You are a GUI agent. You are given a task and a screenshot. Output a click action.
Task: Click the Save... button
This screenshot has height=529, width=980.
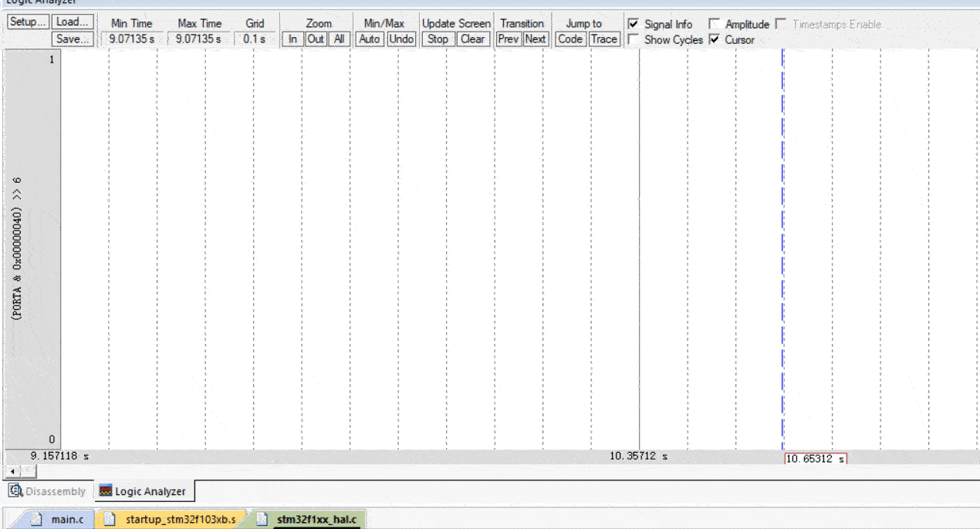[73, 39]
